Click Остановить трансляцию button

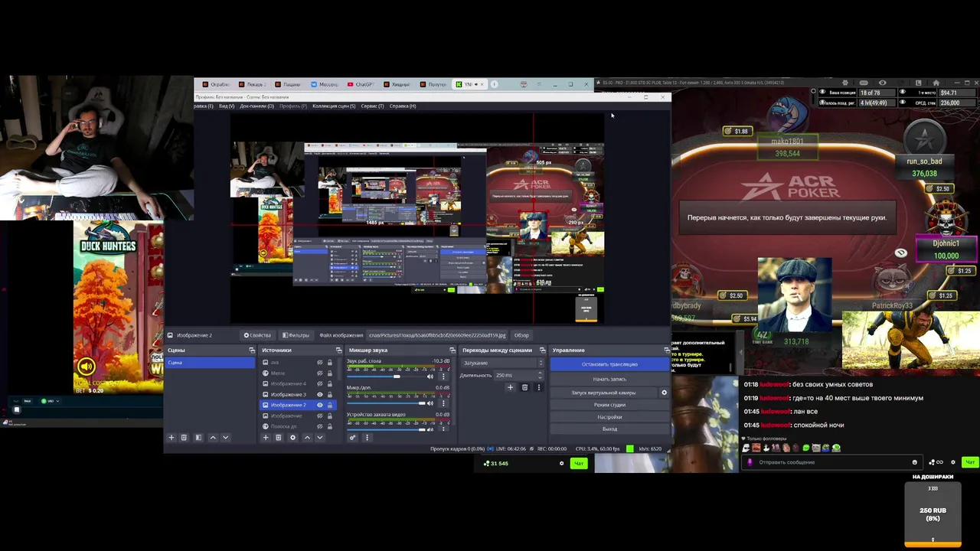[609, 364]
